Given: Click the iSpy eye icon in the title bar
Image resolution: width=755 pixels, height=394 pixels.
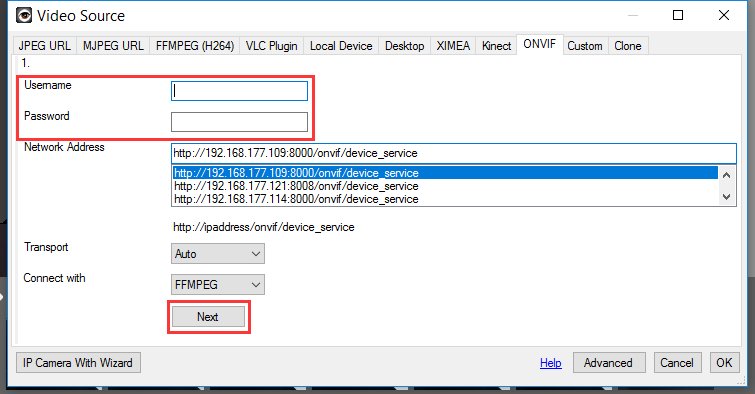Looking at the screenshot, I should (24, 15).
